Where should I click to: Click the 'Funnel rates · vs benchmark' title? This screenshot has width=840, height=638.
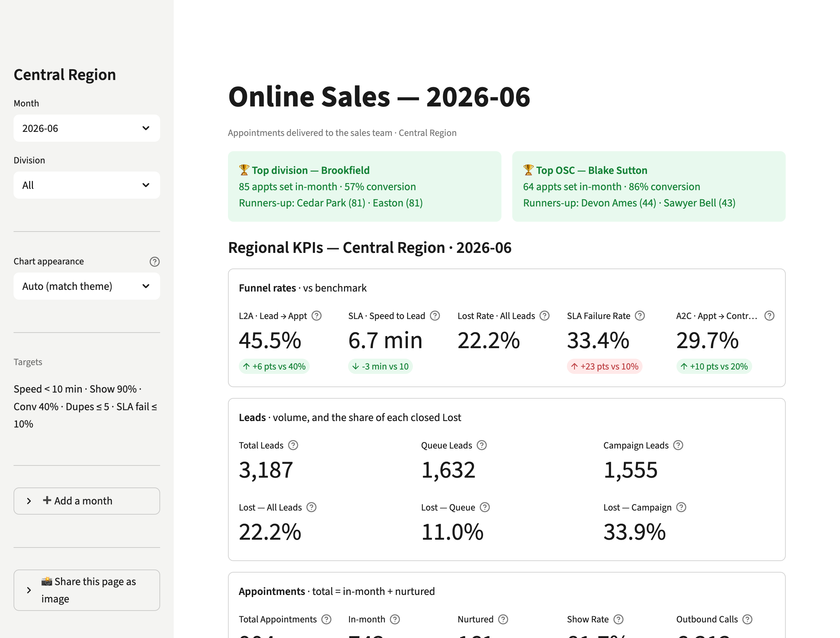tap(303, 288)
